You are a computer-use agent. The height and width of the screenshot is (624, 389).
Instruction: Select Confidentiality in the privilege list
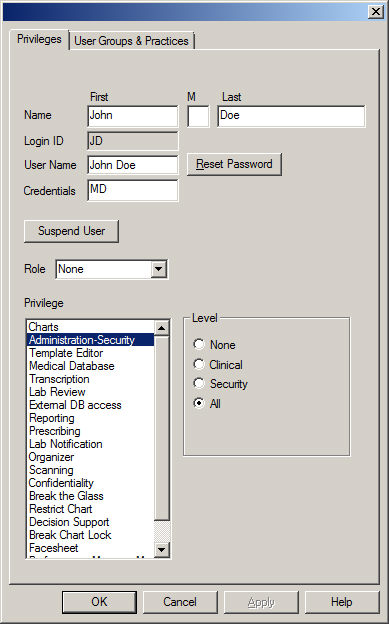click(x=90, y=483)
